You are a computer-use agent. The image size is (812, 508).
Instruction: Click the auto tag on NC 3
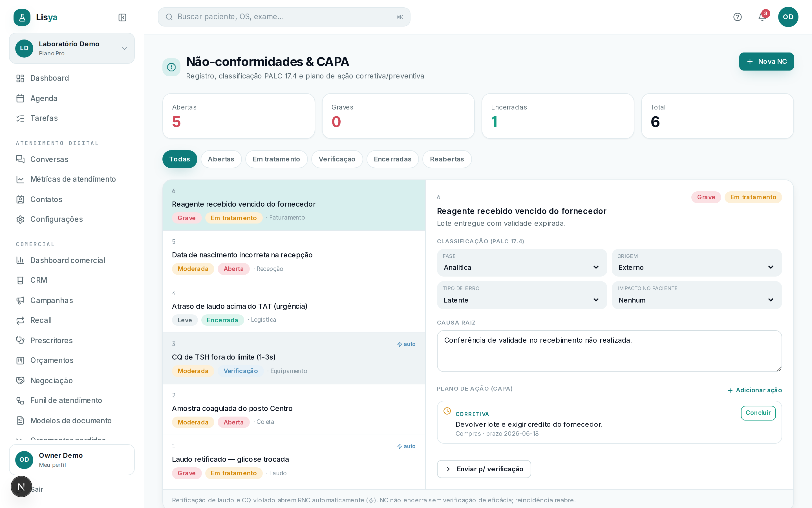pos(406,344)
